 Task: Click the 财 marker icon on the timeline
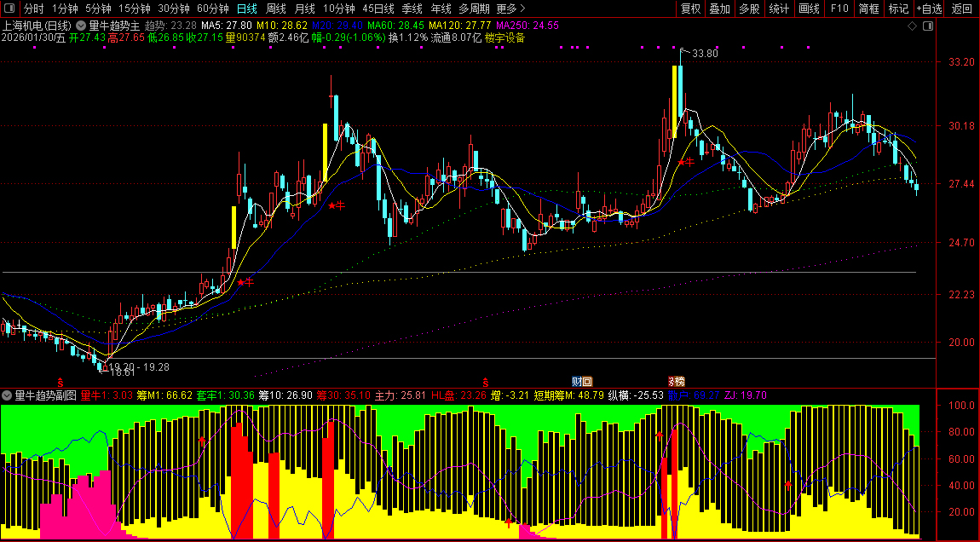(582, 381)
